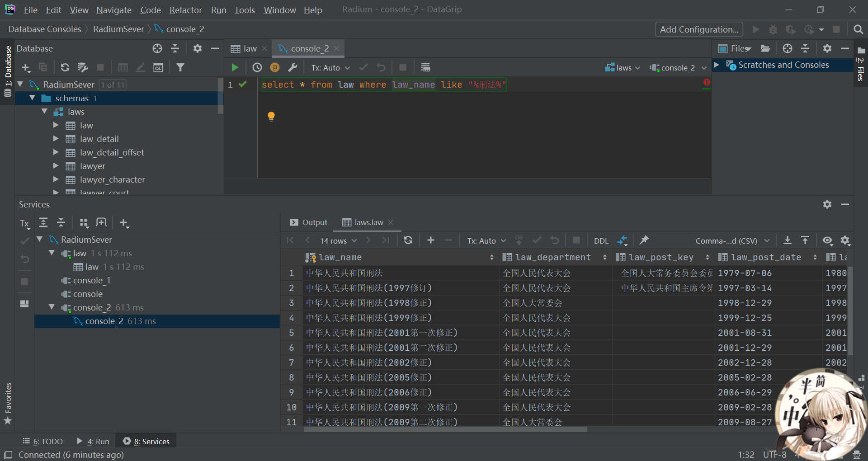Pin the result tab

coord(644,240)
